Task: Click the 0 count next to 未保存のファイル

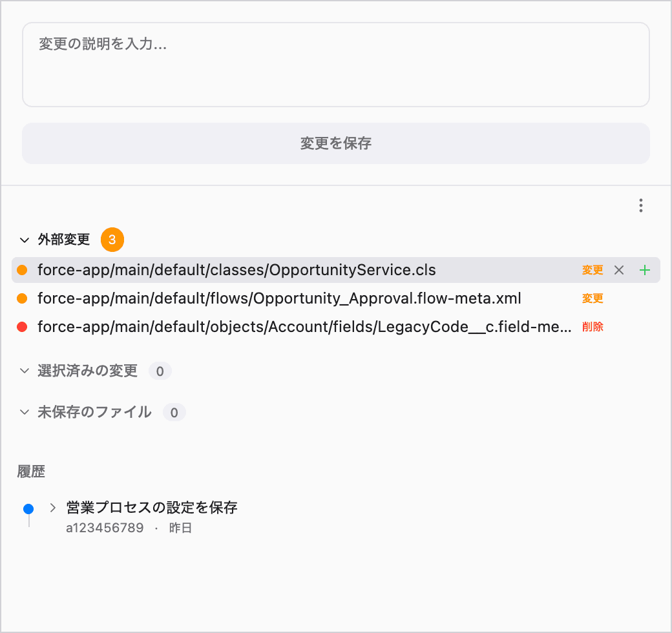Action: [x=174, y=413]
